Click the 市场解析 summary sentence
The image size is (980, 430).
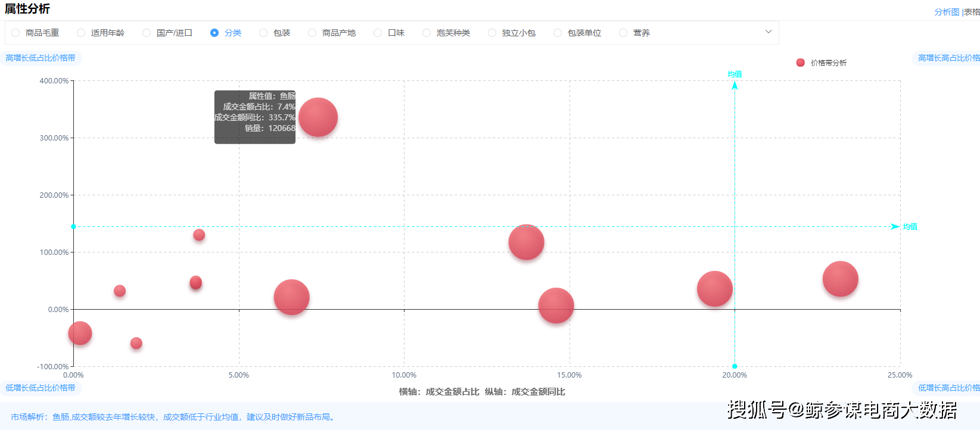[173, 417]
